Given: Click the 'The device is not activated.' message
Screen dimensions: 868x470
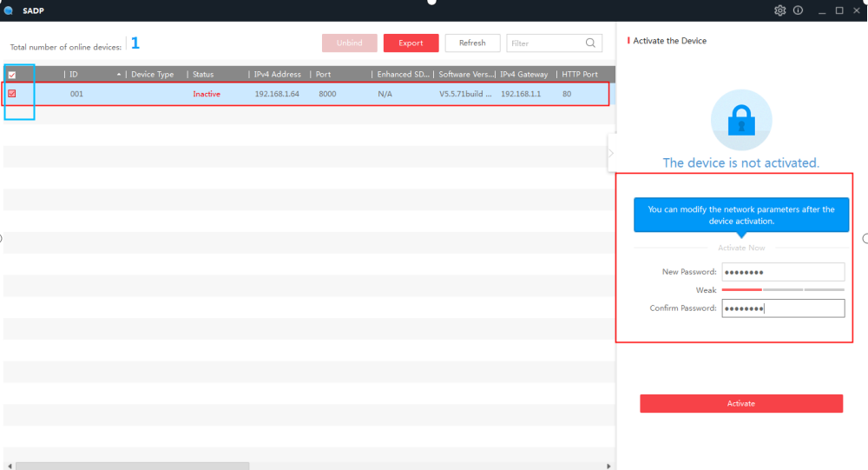Looking at the screenshot, I should tap(740, 163).
